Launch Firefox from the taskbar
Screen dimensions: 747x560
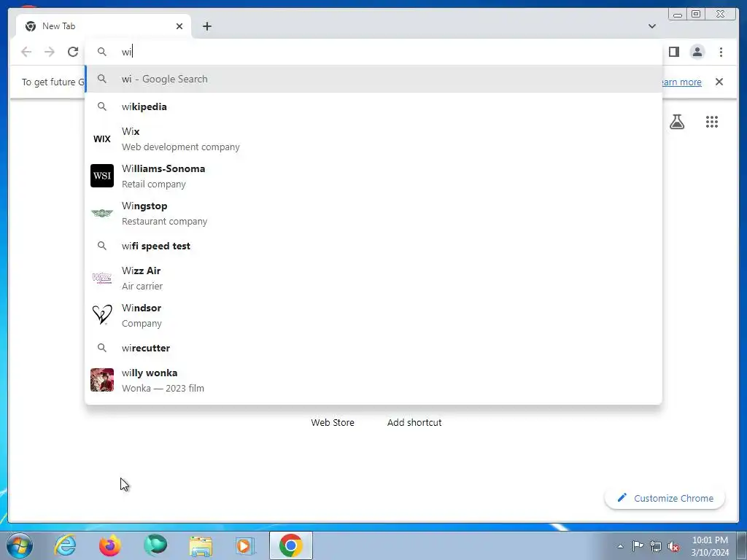point(110,545)
